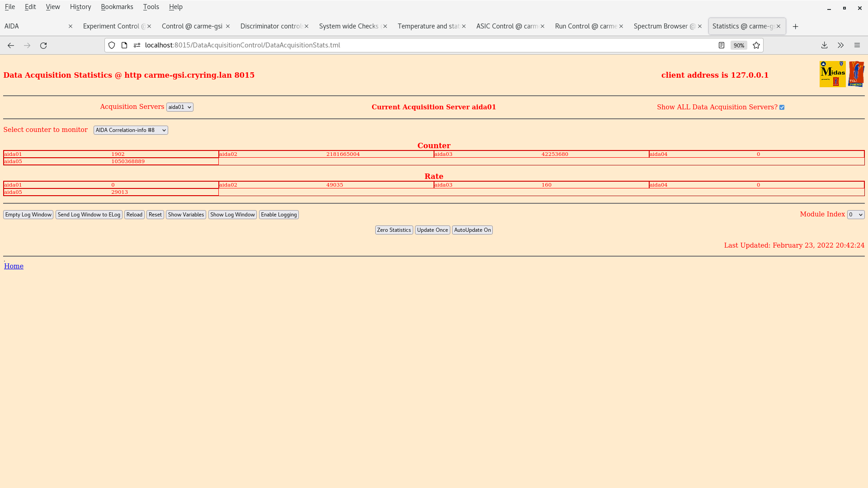
Task: Open the Module Index dropdown
Action: [x=855, y=215]
